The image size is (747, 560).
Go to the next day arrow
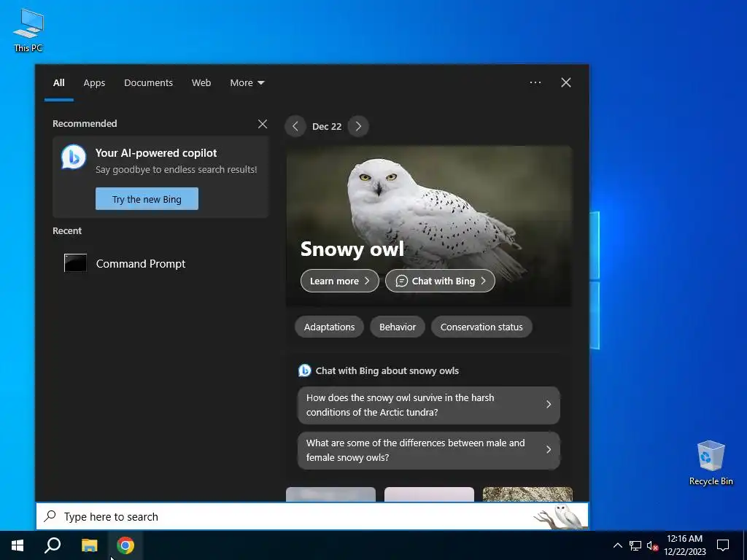358,126
